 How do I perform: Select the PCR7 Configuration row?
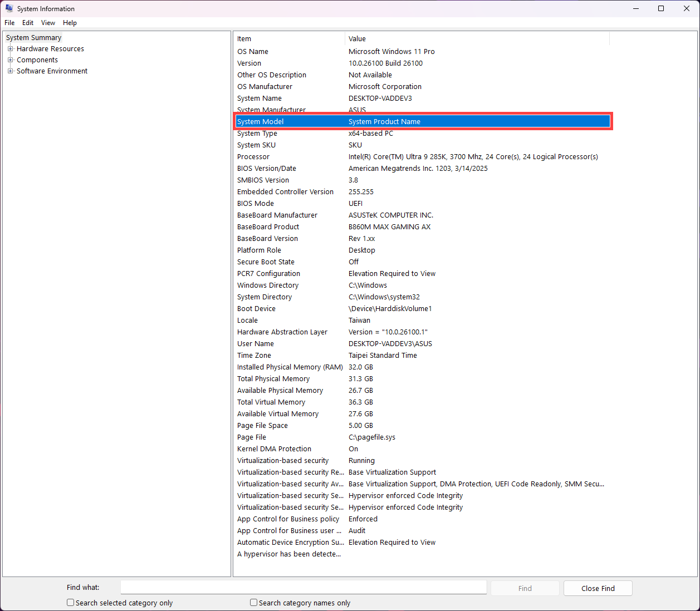[x=422, y=274]
